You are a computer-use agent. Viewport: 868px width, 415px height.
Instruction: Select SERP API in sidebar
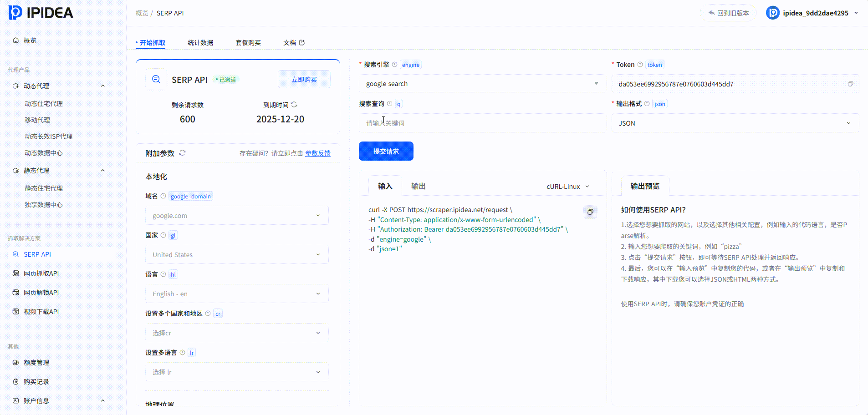[x=62, y=254]
